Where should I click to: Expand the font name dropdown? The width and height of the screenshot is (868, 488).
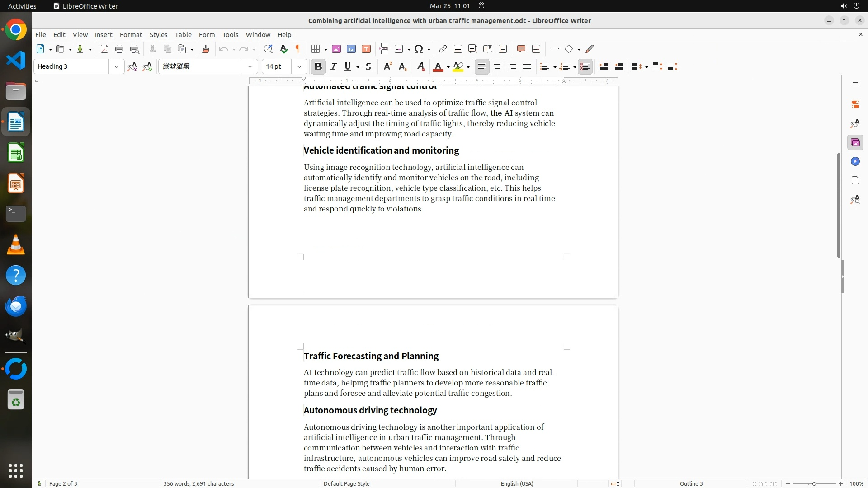[x=250, y=67]
